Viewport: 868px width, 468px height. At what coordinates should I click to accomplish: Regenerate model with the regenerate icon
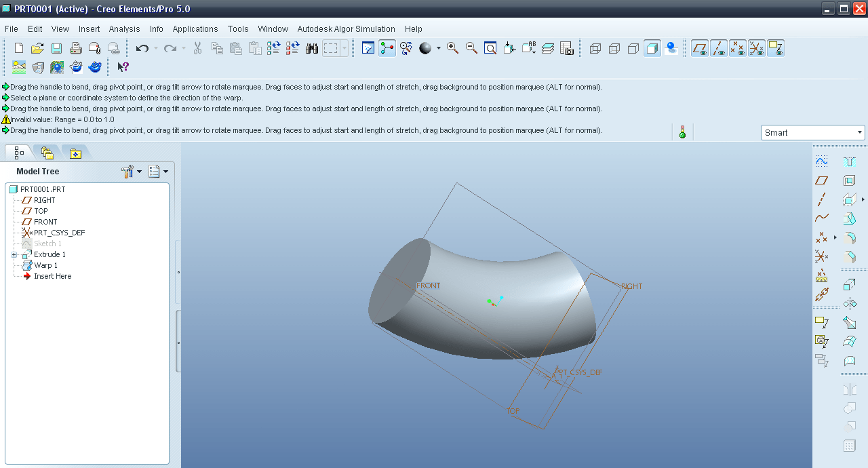pos(274,48)
